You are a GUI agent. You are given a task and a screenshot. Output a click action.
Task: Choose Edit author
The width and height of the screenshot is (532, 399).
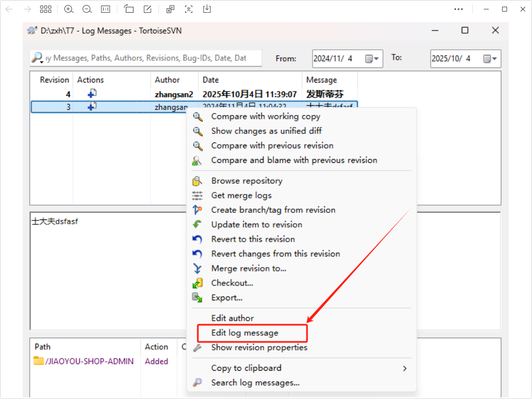click(x=301, y=318)
